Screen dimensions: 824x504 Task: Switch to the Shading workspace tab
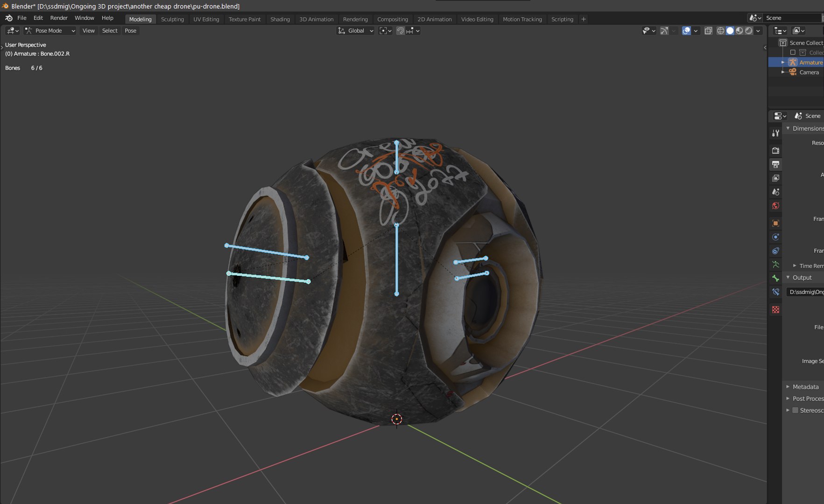[280, 19]
